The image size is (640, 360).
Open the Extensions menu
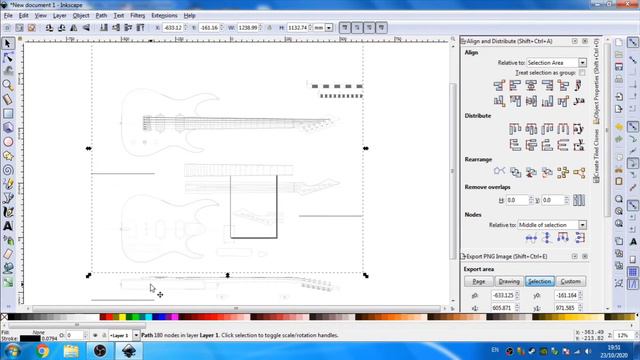(164, 16)
